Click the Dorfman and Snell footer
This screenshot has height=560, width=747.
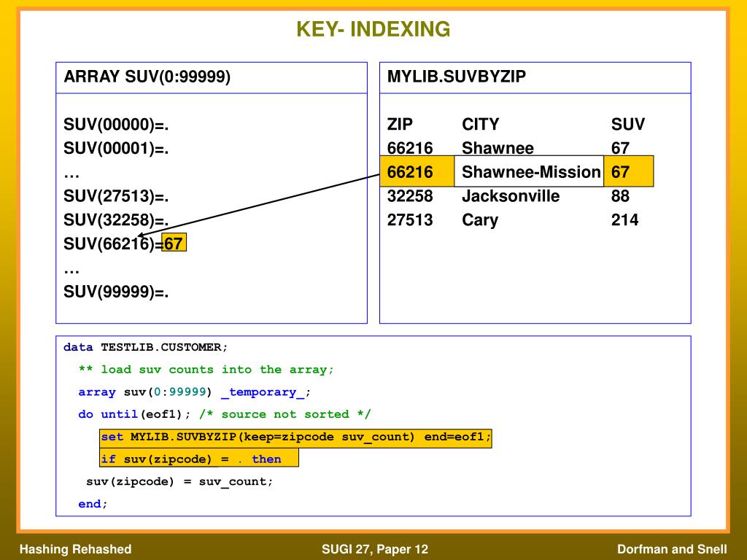[x=672, y=549]
